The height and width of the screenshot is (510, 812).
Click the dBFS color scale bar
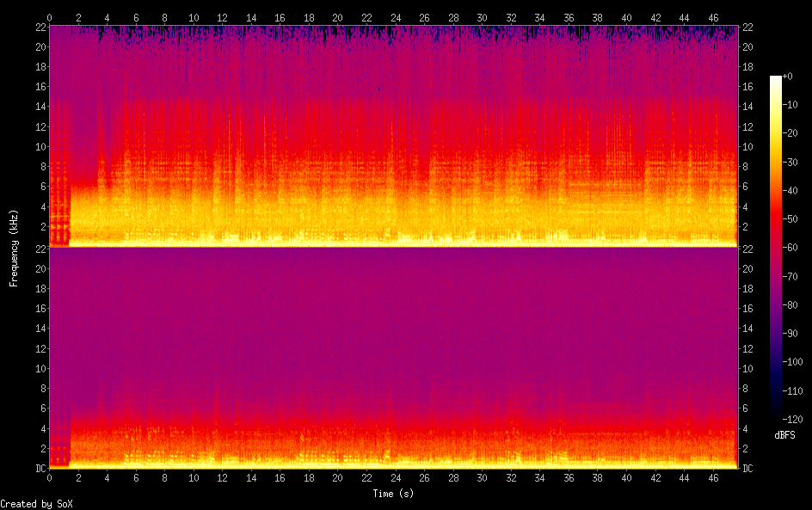coord(775,248)
